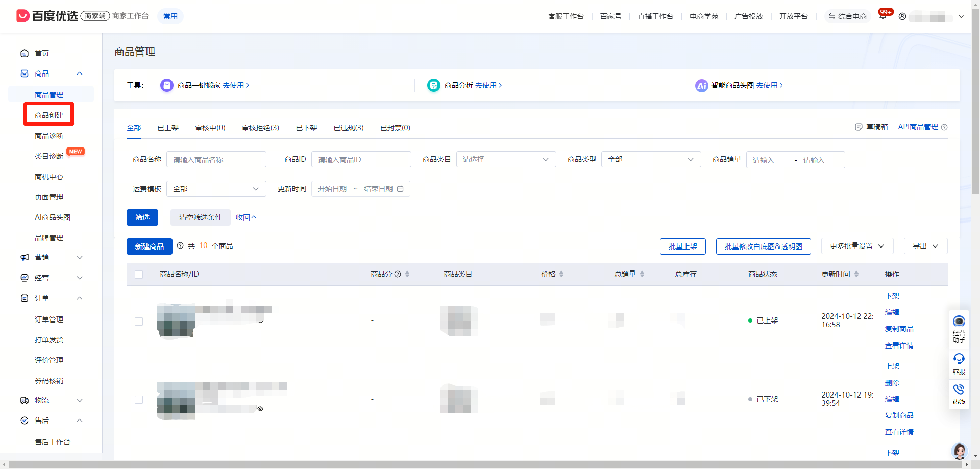Click help icon next to API商品管理
This screenshot has height=469, width=980.
click(944, 127)
